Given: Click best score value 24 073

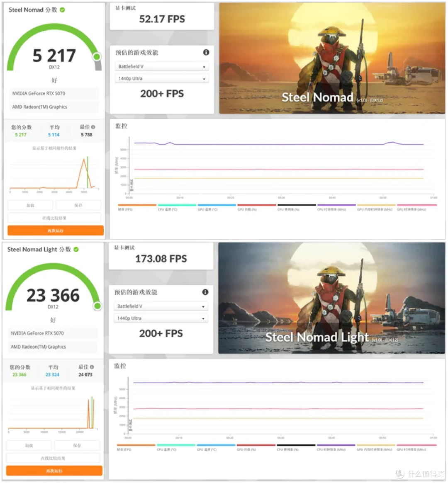Looking at the screenshot, I should pyautogui.click(x=85, y=374).
